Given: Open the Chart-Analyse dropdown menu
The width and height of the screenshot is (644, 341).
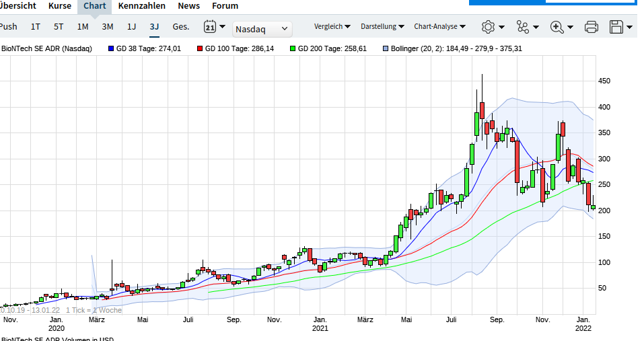Looking at the screenshot, I should pos(439,26).
